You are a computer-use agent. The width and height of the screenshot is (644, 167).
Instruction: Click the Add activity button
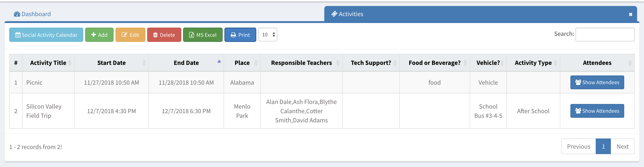tap(99, 35)
